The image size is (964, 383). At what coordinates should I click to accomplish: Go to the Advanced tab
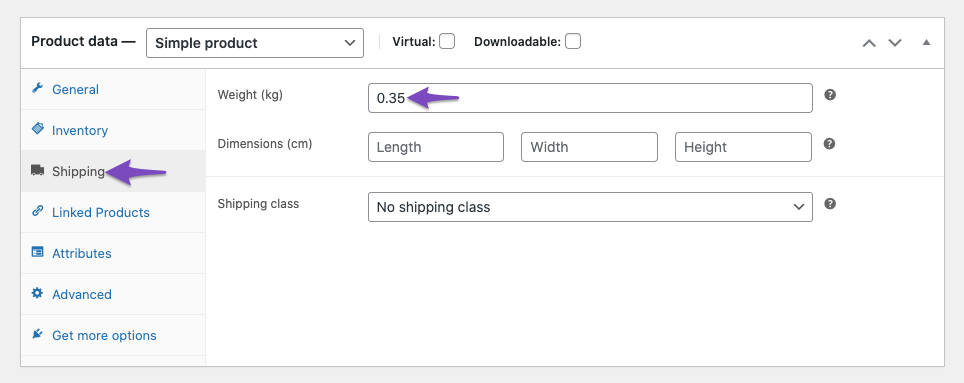[113, 294]
